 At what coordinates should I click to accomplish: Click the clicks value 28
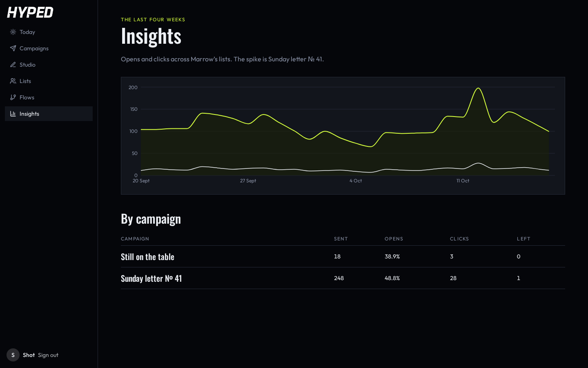pos(453,278)
